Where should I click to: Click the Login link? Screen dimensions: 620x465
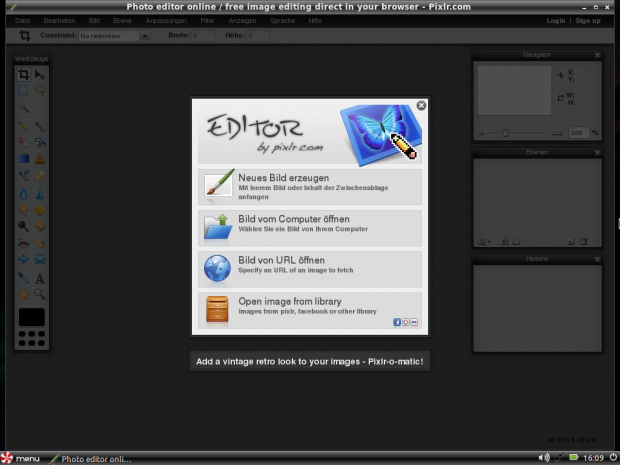pyautogui.click(x=556, y=20)
